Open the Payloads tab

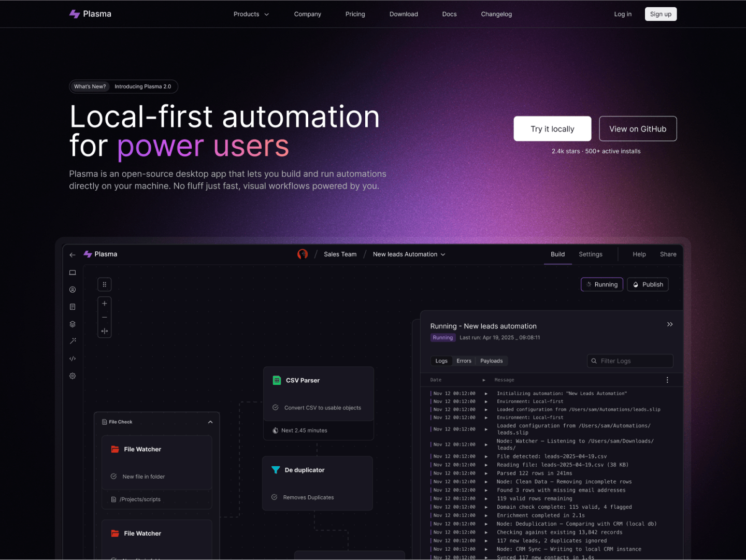coord(491,361)
